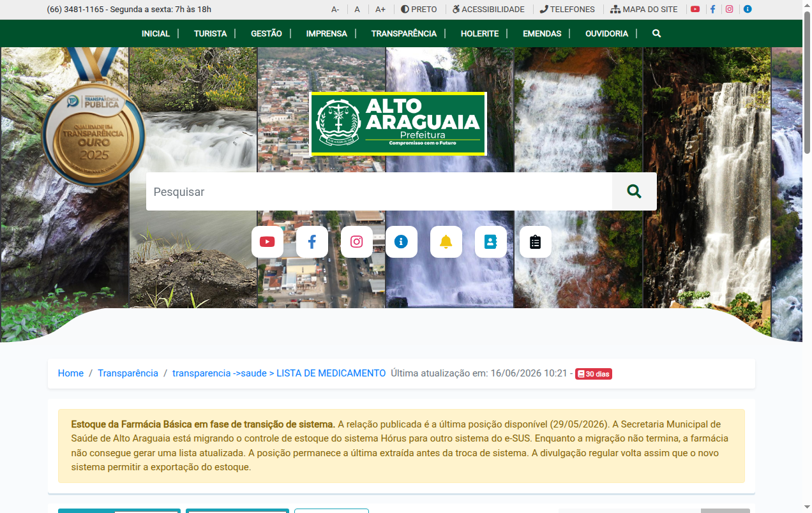Open HOLERITE menu item

[480, 33]
